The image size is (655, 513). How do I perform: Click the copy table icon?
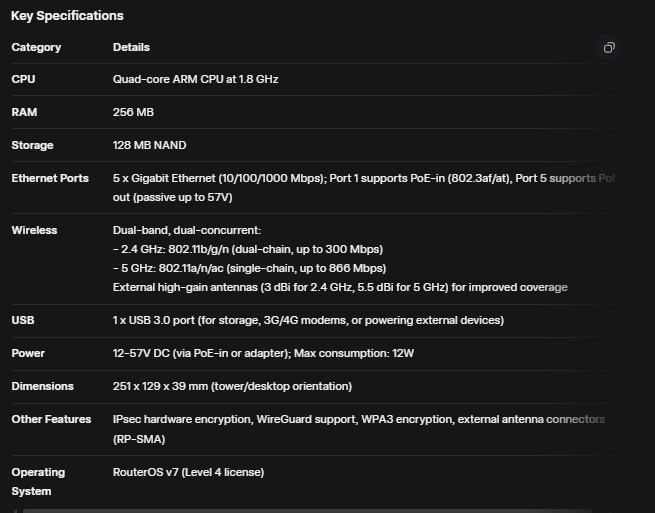pyautogui.click(x=608, y=48)
